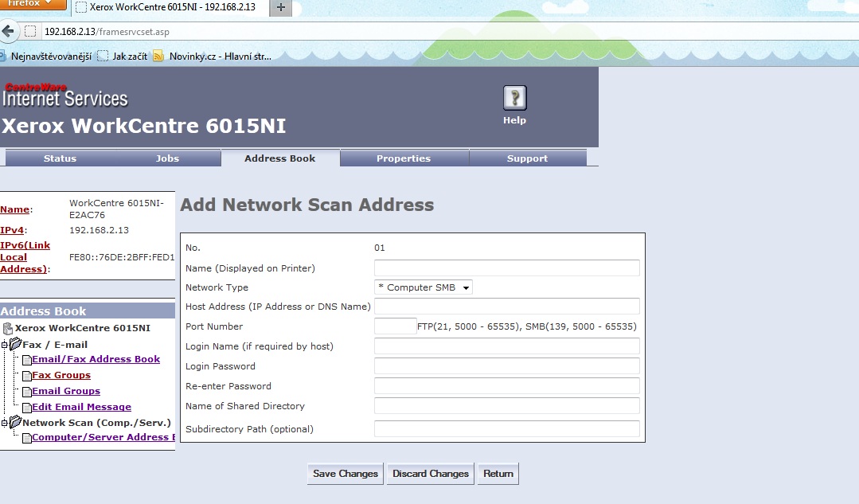Open the Jak začít bookmark
859x504 pixels.
coord(123,56)
